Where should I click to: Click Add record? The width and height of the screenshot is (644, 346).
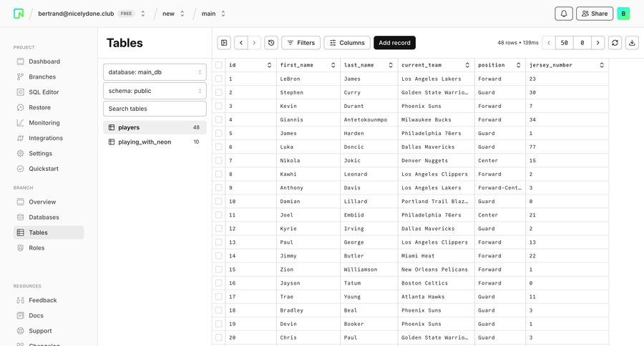pyautogui.click(x=394, y=43)
